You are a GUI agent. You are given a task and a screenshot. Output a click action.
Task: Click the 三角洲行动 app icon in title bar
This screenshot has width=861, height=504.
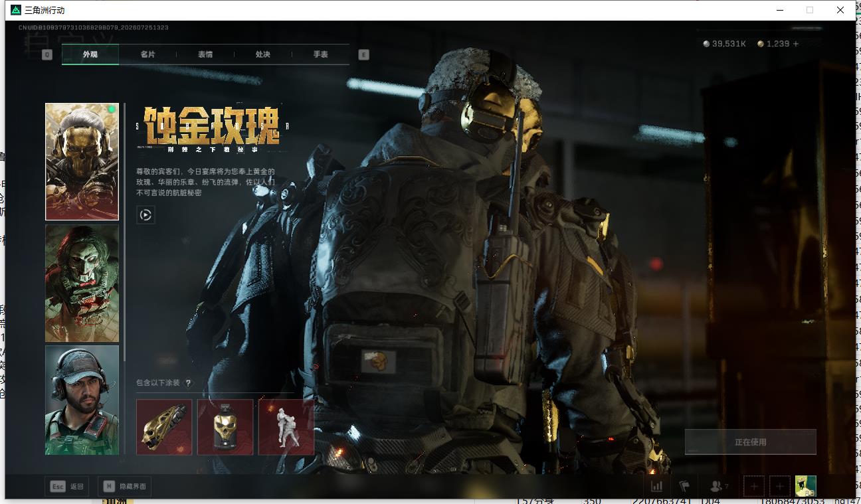pyautogui.click(x=16, y=10)
